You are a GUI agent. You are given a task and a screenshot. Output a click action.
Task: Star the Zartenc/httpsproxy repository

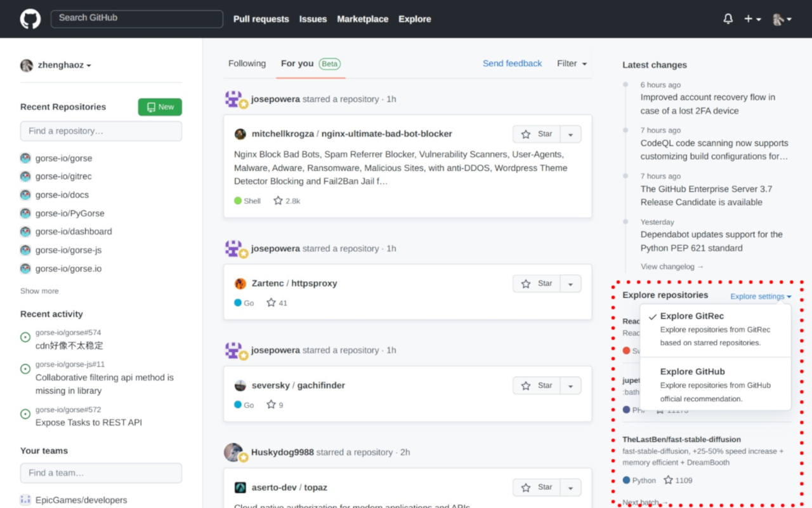[537, 284]
